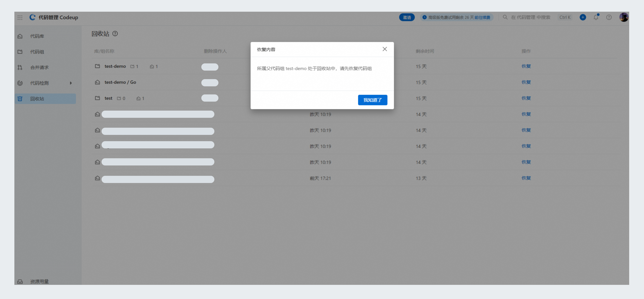Focus the 在 代码管理 中搜索 search field
This screenshot has height=299, width=644.
(531, 17)
